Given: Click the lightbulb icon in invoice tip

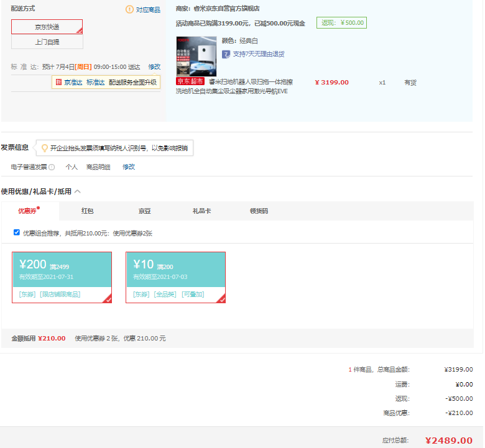Looking at the screenshot, I should [45, 148].
